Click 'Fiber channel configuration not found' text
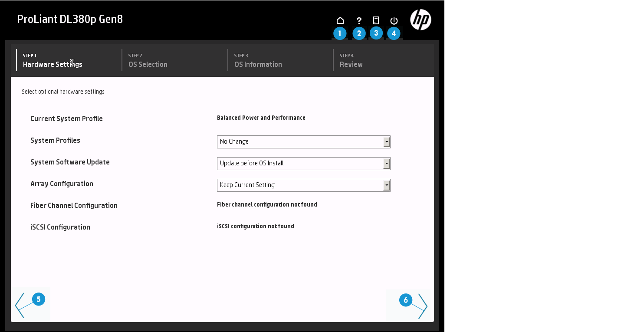Screen dimensions: 644x332 [267, 204]
